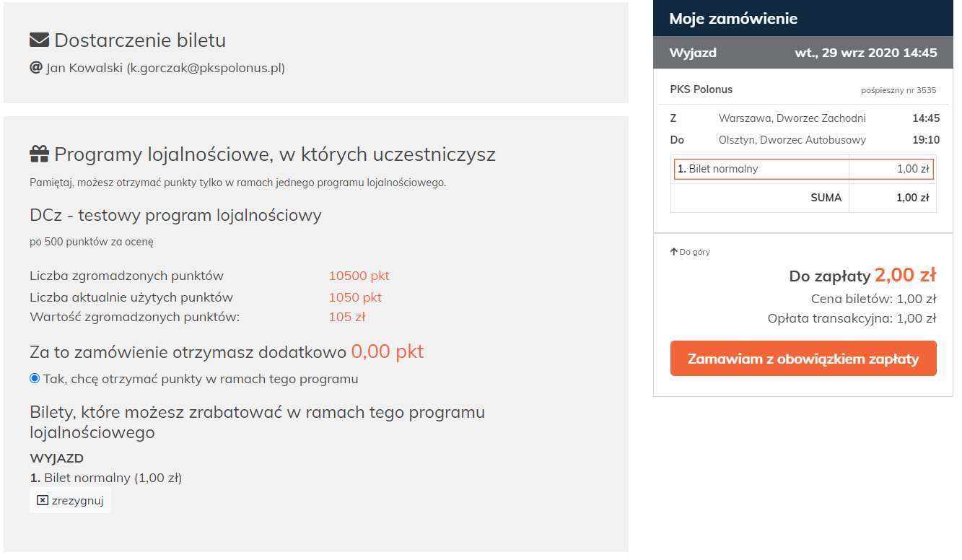
Task: Click 'Opłata transakcyjna: 1,00 zł' line
Action: click(x=852, y=318)
